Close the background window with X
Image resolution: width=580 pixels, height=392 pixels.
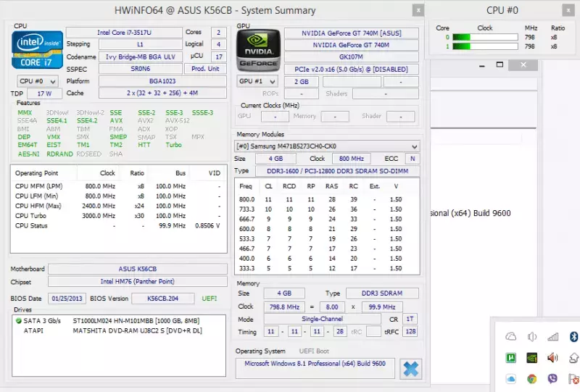tap(523, 64)
